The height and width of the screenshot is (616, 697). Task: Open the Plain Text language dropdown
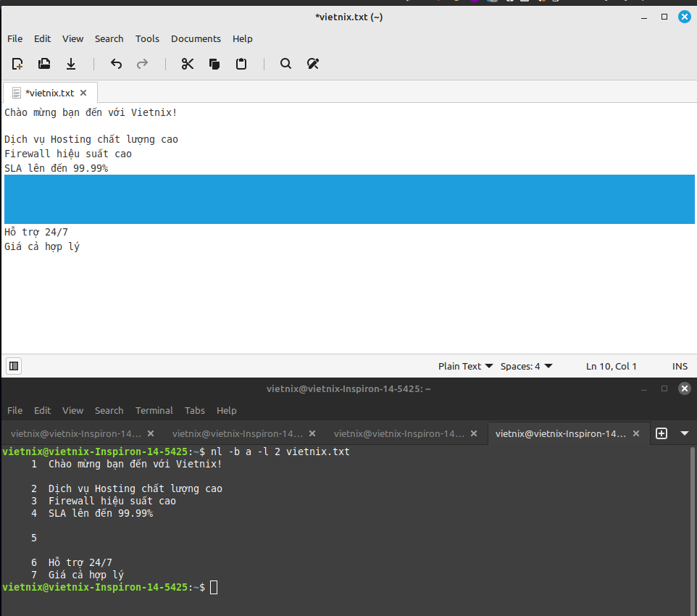(465, 366)
